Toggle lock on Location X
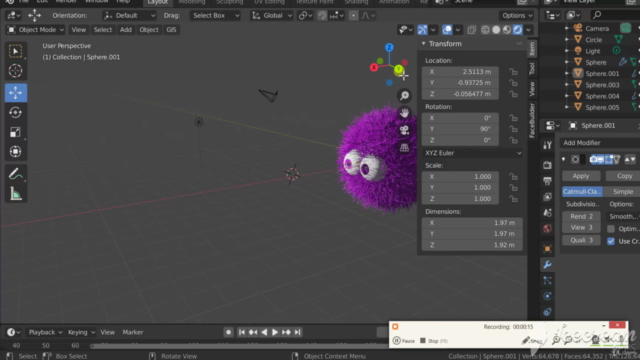This screenshot has height=360, width=640. click(513, 72)
